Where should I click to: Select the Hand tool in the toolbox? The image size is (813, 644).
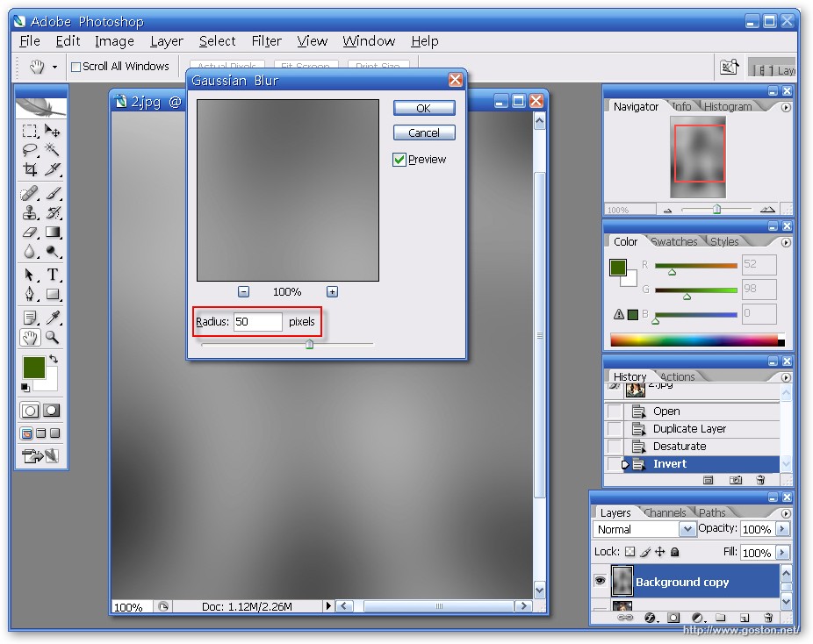pyautogui.click(x=30, y=337)
